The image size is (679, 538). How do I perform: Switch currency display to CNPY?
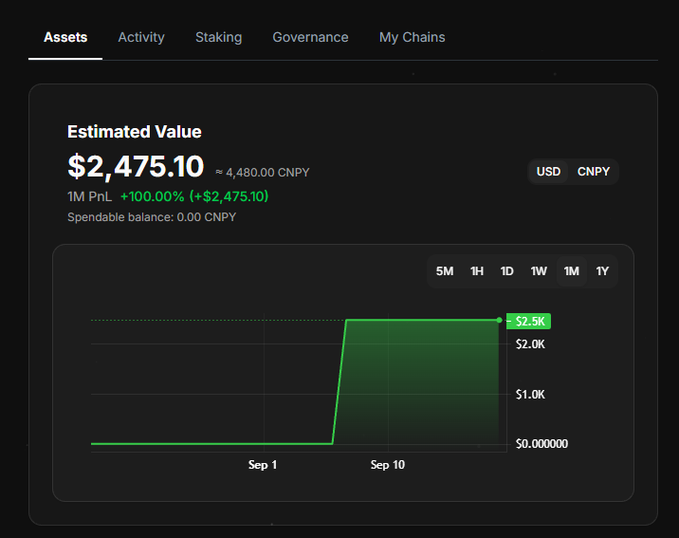click(593, 172)
